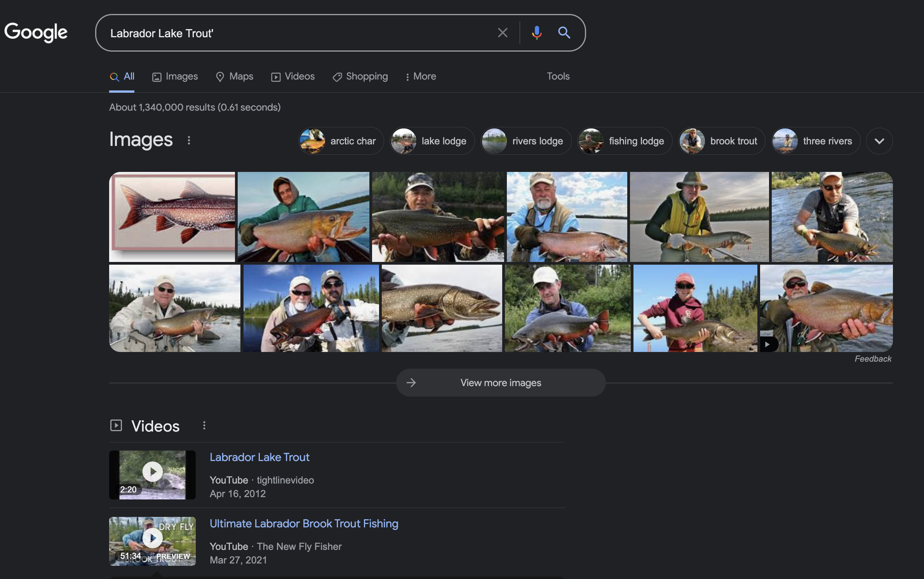Open the Tools filter options
This screenshot has height=579, width=924.
tap(558, 76)
